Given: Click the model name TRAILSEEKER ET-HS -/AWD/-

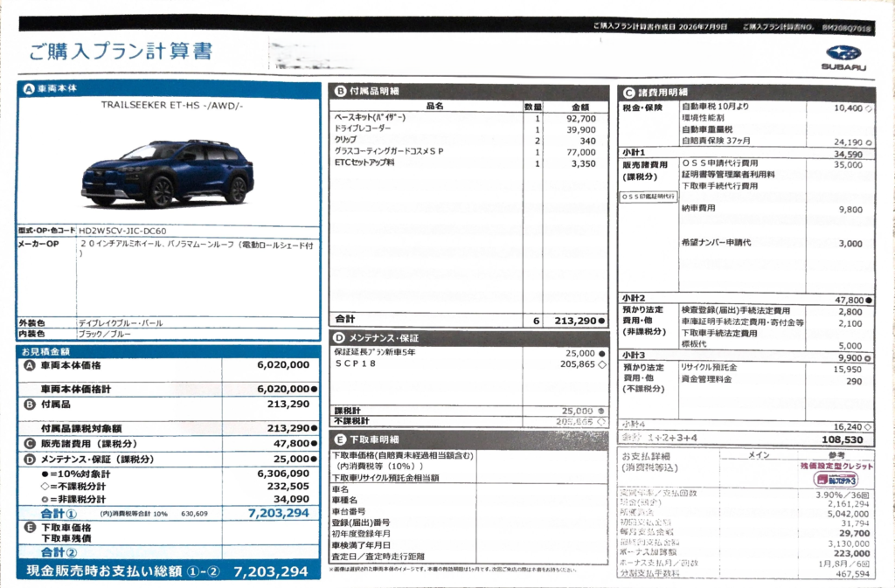Looking at the screenshot, I should [x=172, y=105].
